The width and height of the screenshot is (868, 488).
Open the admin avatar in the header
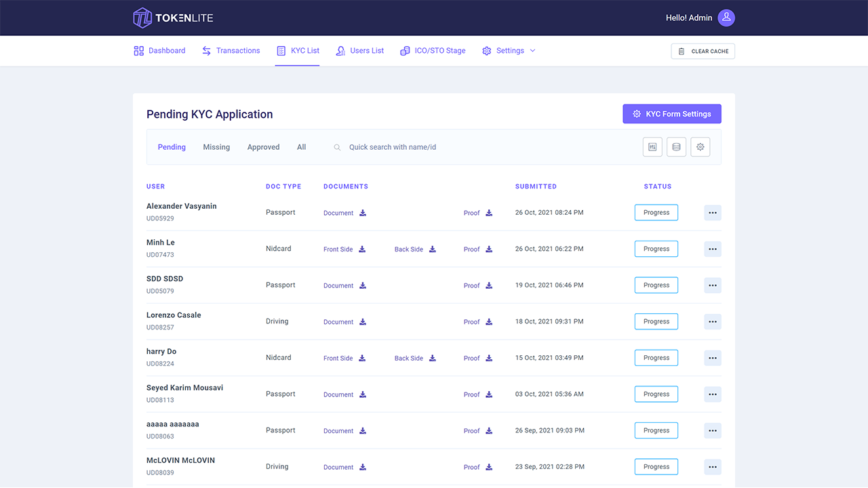[x=726, y=18]
